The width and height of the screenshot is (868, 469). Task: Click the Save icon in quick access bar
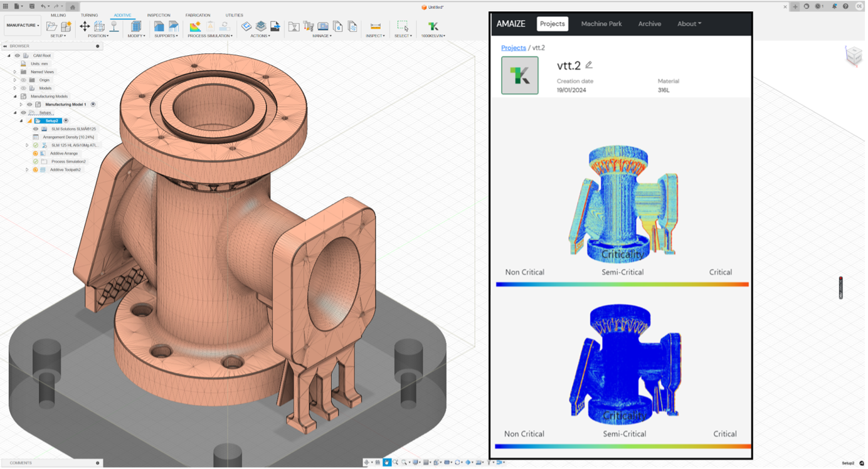pos(32,6)
